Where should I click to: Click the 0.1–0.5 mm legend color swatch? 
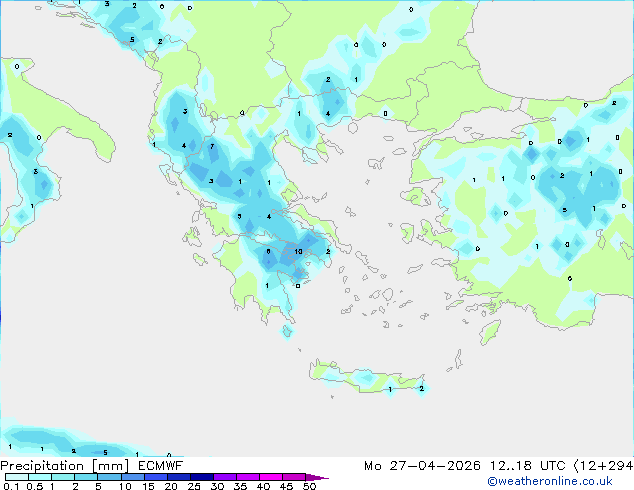coord(17,477)
